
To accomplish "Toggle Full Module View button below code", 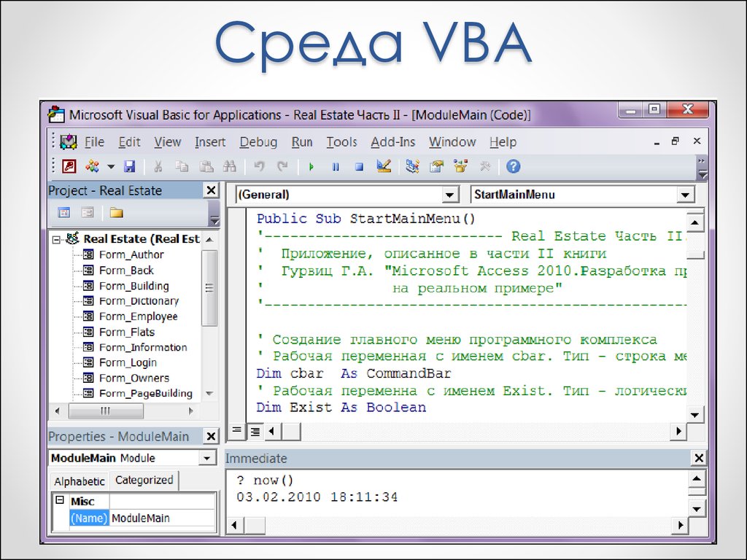I will [x=255, y=432].
